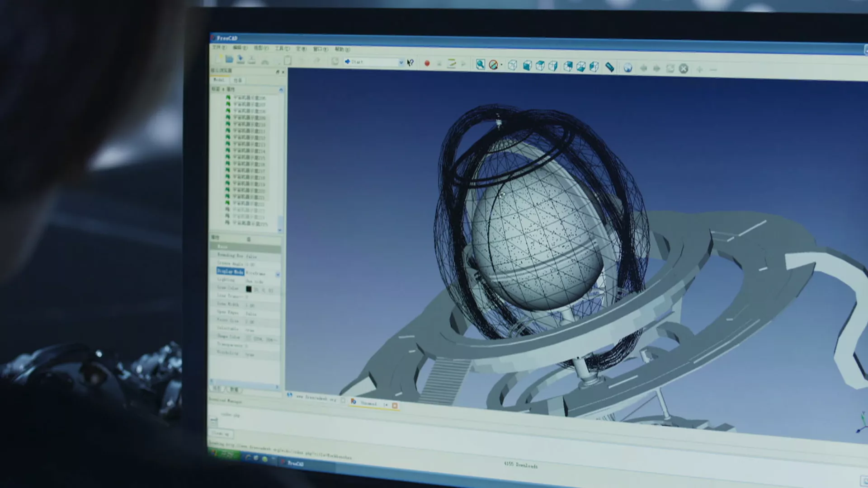Screen dimensions: 868x488
Task: Switch to the first property tab below panel
Action: [217, 389]
